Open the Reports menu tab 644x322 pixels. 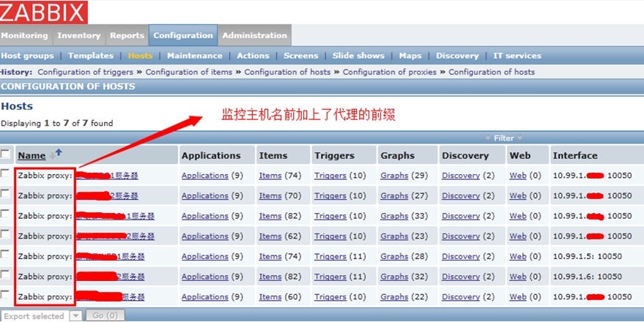127,35
